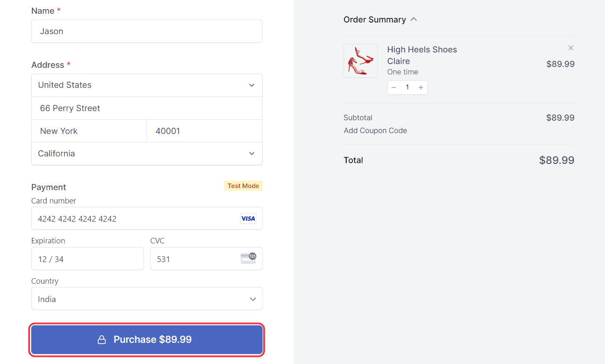Open the India payment country dropdown
This screenshot has width=605, height=364.
146,299
